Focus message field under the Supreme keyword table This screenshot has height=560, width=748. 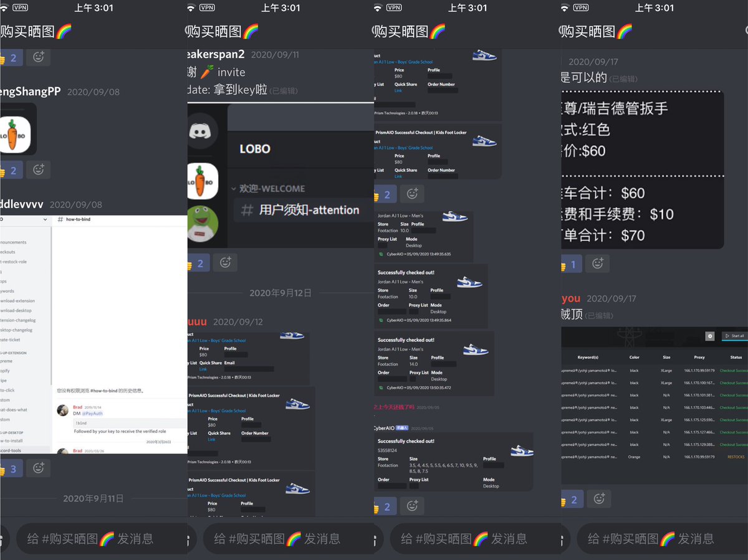coord(662,538)
